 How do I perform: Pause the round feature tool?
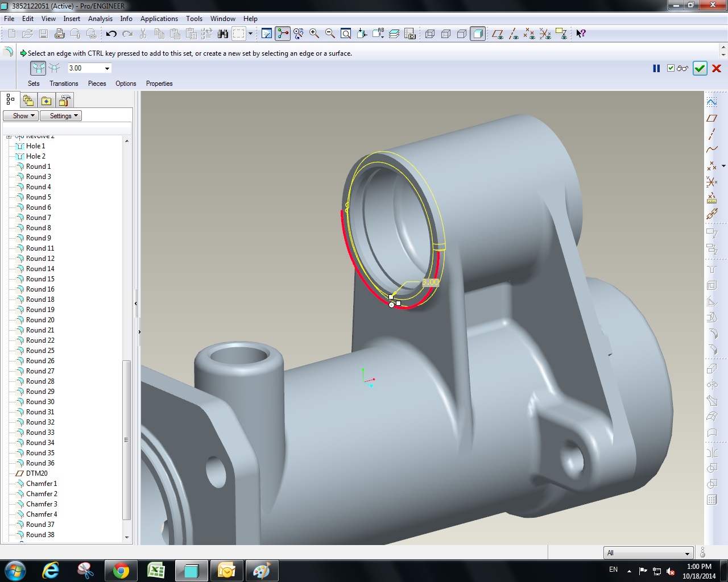[656, 68]
